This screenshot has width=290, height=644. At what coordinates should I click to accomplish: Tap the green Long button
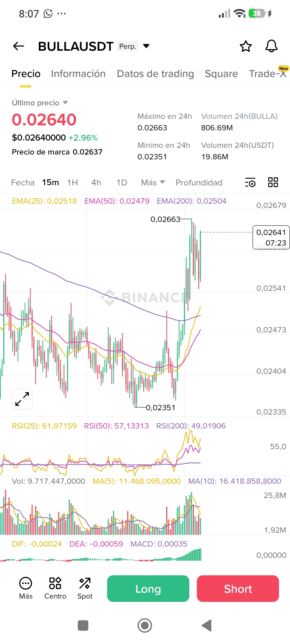(x=148, y=588)
